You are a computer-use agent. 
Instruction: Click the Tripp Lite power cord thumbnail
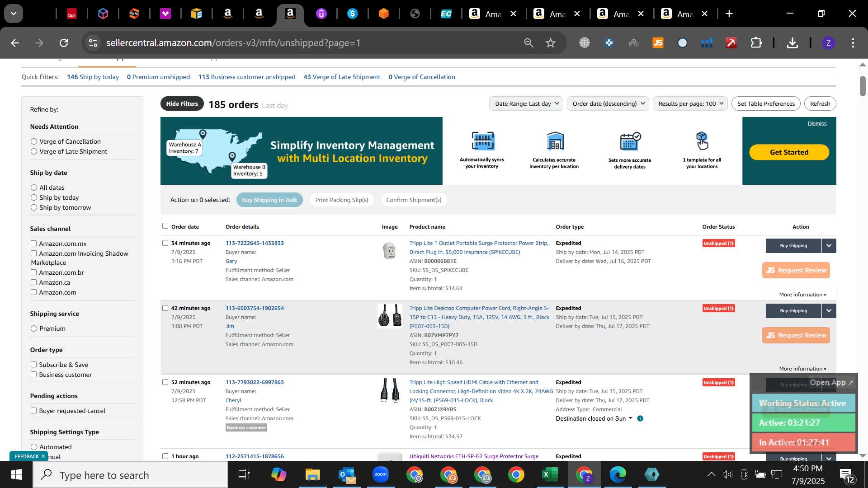click(390, 315)
